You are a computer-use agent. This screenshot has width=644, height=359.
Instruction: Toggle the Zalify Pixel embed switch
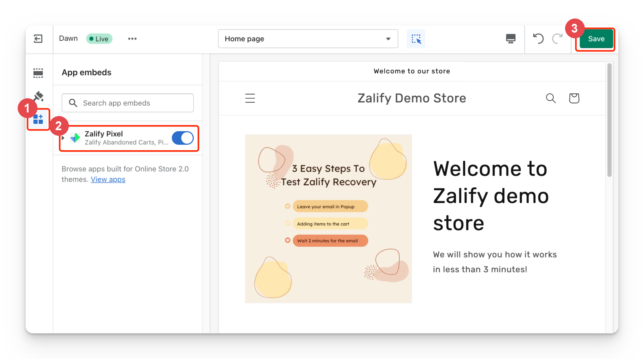pyautogui.click(x=183, y=138)
